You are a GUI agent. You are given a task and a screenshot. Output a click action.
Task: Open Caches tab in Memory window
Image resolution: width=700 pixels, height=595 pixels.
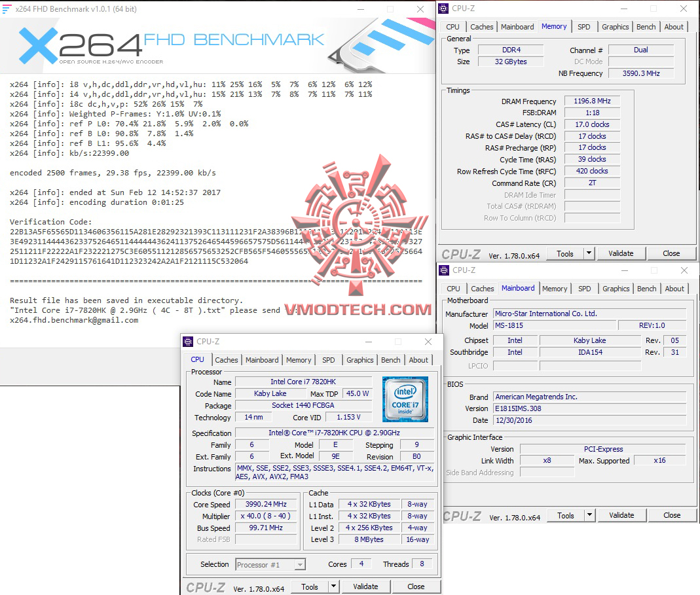click(482, 27)
